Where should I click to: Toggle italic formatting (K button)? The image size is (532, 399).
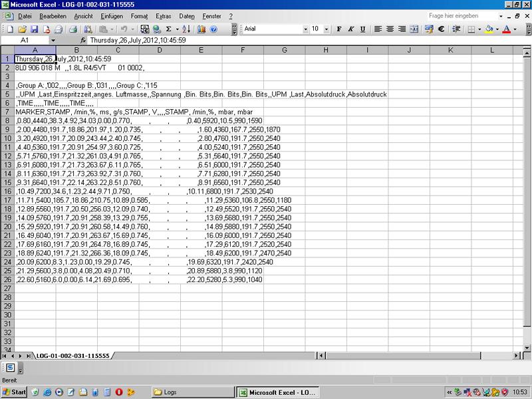coord(350,29)
